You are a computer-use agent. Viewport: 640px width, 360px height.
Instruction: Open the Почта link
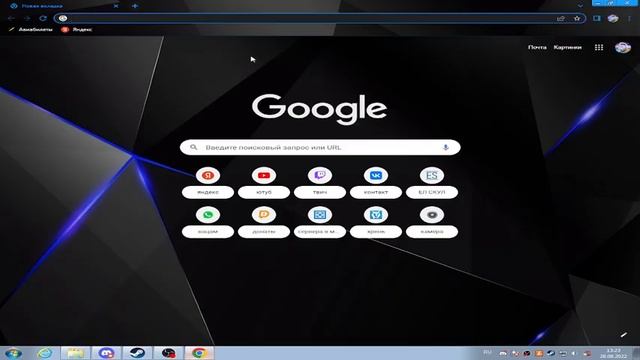click(x=537, y=47)
